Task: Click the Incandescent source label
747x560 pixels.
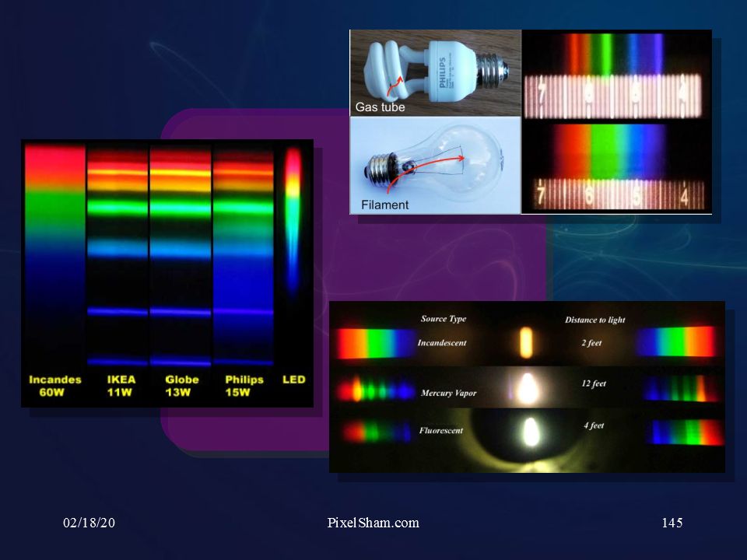Action: click(442, 342)
